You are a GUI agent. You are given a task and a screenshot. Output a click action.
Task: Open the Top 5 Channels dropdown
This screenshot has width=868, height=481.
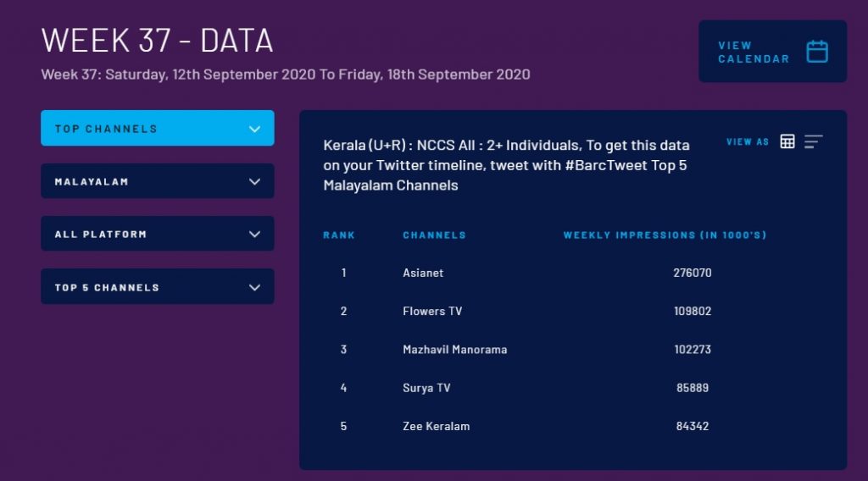tap(158, 287)
